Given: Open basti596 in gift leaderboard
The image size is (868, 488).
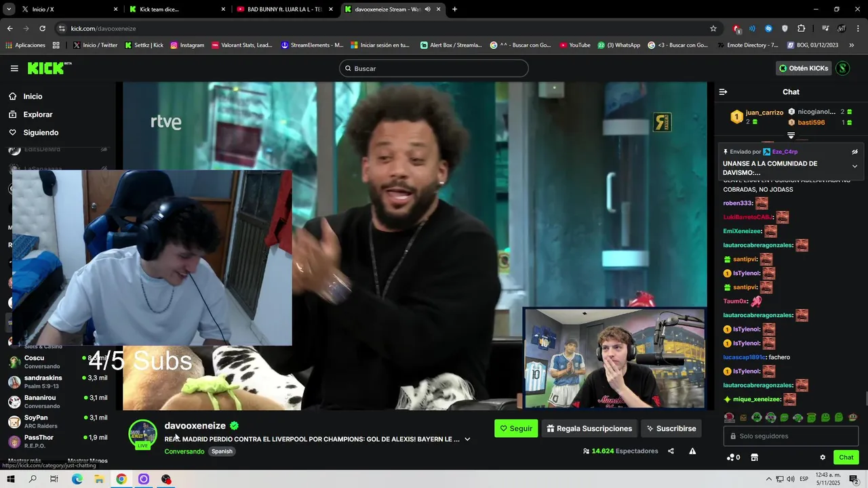Looking at the screenshot, I should click(x=811, y=123).
